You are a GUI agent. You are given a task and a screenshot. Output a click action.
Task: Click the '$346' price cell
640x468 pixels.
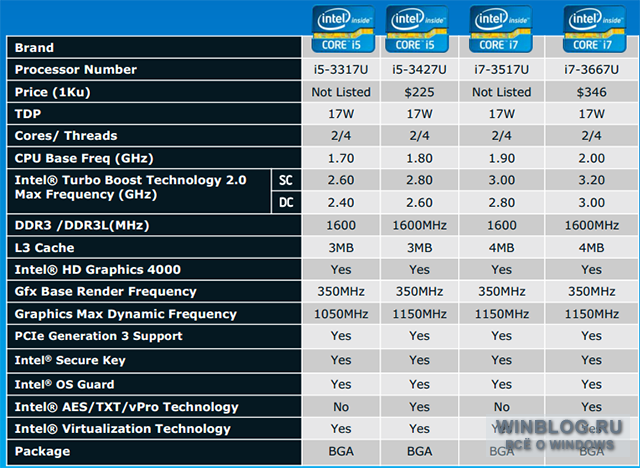[x=591, y=92]
